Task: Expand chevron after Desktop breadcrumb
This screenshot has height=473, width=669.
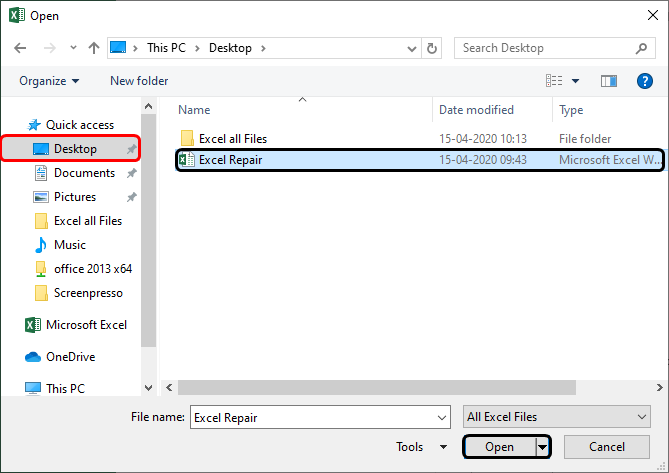Action: (x=263, y=48)
